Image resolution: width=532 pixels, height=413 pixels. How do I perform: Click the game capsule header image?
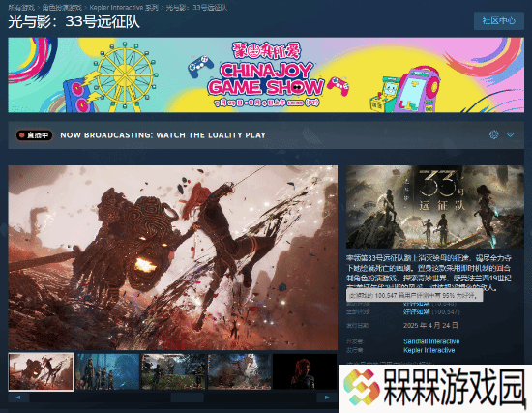[x=435, y=207]
